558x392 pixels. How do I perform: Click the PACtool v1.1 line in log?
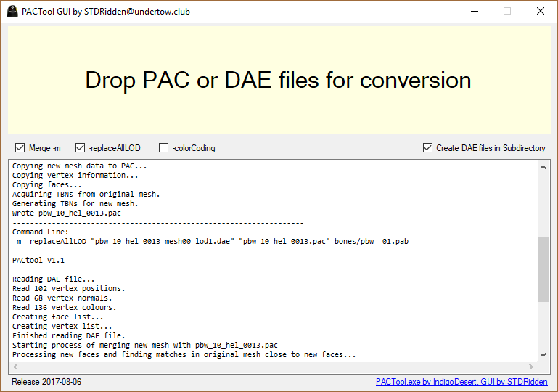(38, 260)
